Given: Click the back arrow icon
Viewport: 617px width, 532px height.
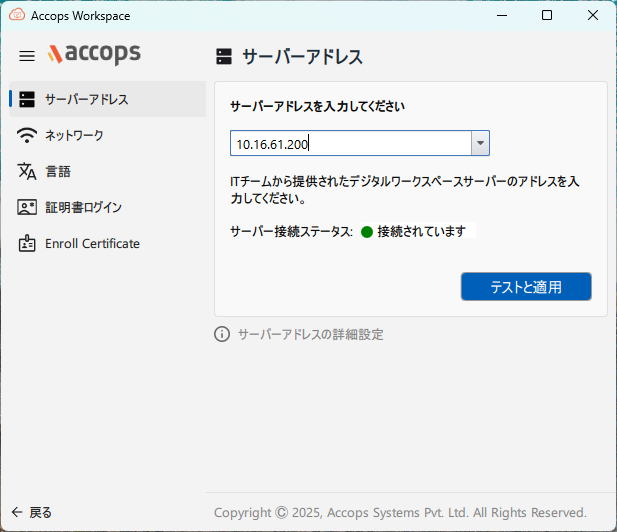Looking at the screenshot, I should click(17, 512).
